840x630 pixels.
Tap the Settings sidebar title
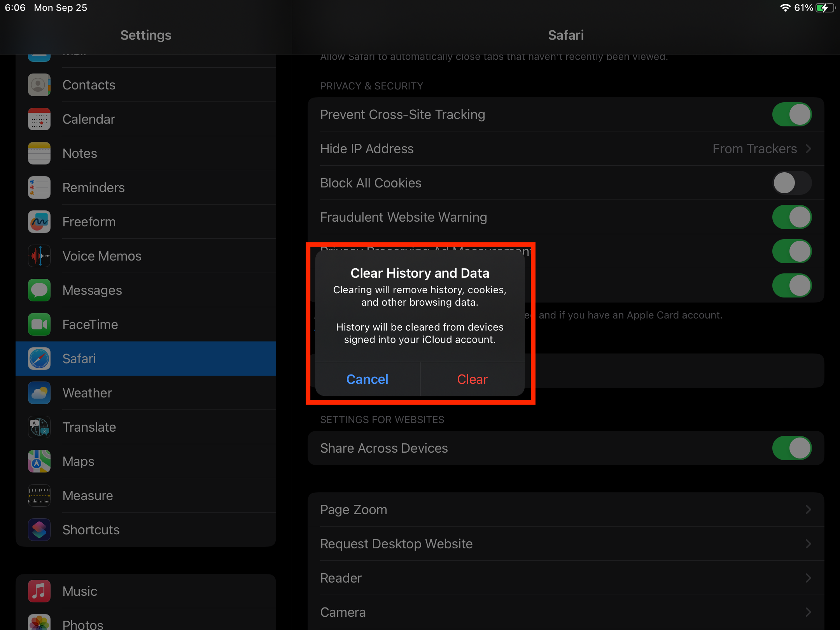[x=146, y=35]
